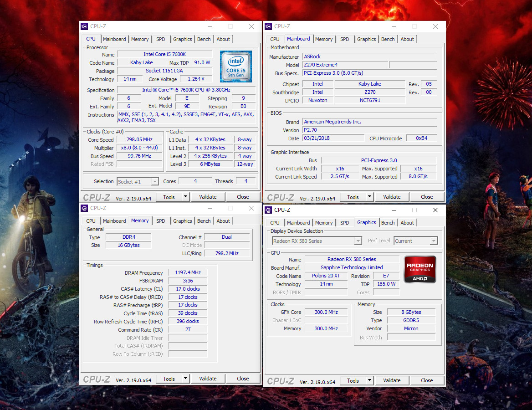Click the GPU TDP value 185.0 W

coord(386,284)
